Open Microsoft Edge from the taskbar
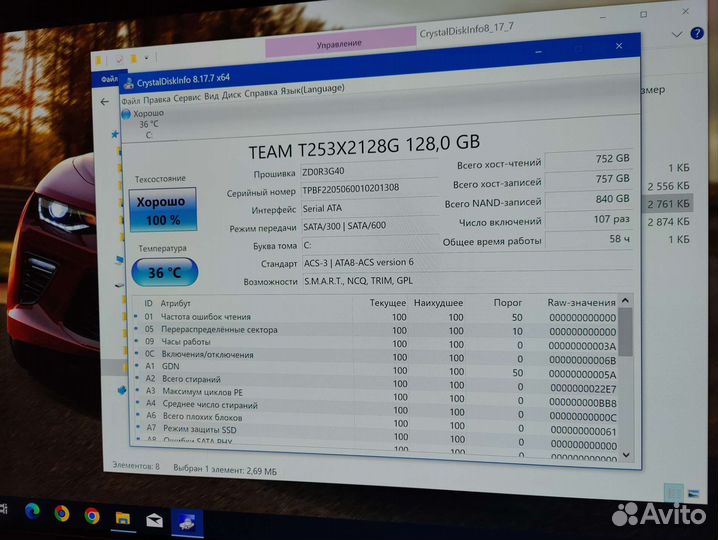This screenshot has height=540, width=718. 32,512
